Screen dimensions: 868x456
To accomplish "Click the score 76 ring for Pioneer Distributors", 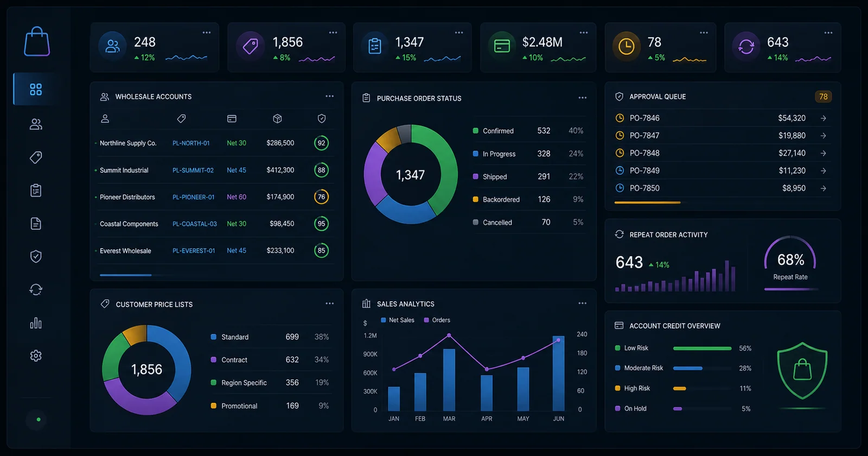I will pyautogui.click(x=322, y=197).
